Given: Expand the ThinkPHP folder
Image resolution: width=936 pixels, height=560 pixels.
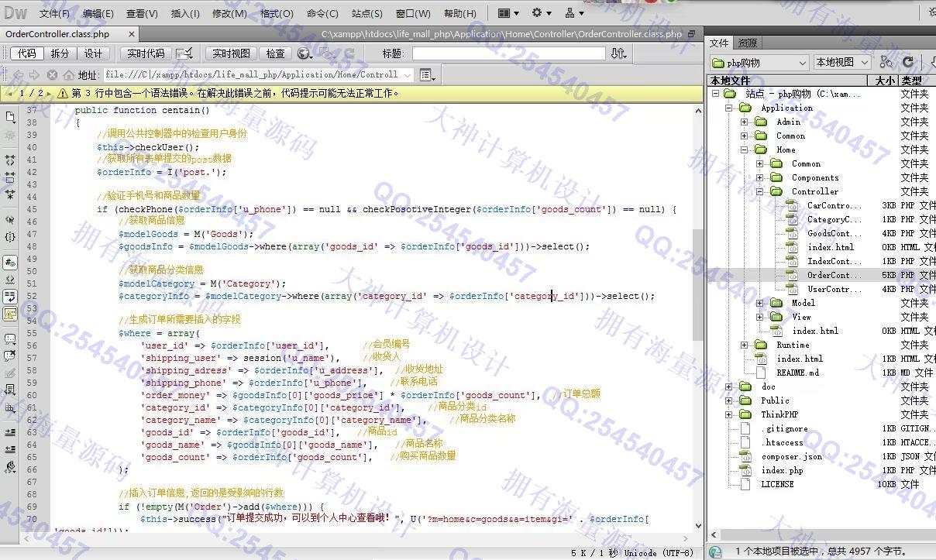Looking at the screenshot, I should (729, 414).
